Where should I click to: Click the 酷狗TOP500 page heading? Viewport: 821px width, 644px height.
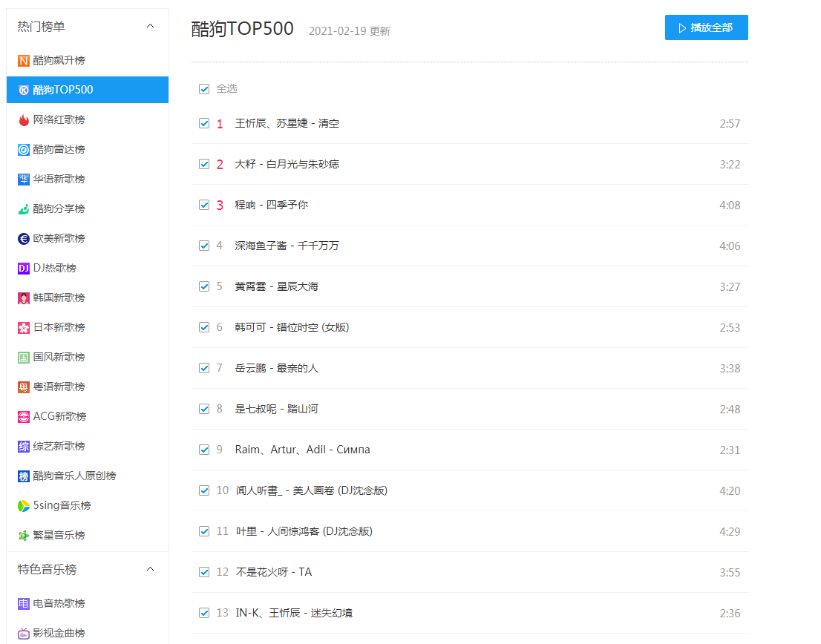(243, 29)
